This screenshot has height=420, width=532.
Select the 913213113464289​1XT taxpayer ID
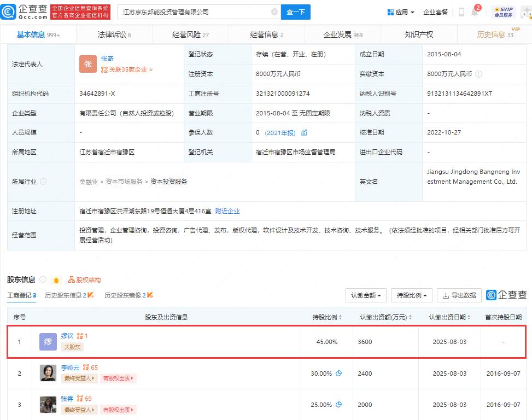coord(459,94)
